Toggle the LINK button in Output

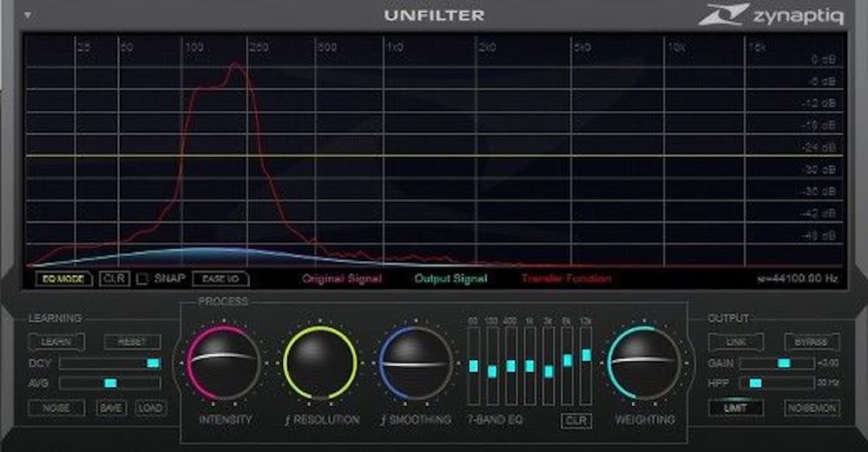736,342
